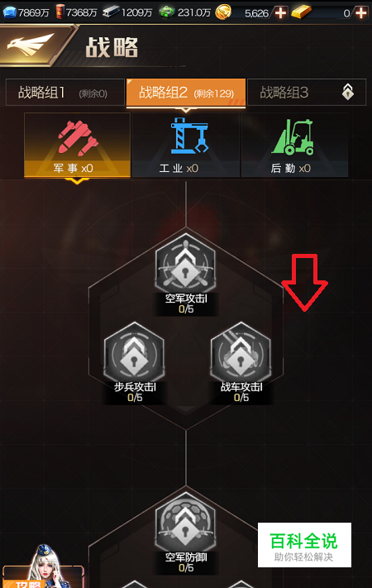Select the 战车攻击I skill icon
Image resolution: width=372 pixels, height=588 pixels.
coord(241,352)
